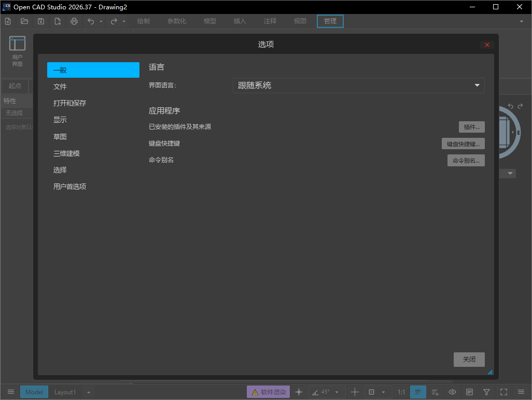Open the 用户首选项 options category
Screen dimensions: 532x400
pos(93,187)
